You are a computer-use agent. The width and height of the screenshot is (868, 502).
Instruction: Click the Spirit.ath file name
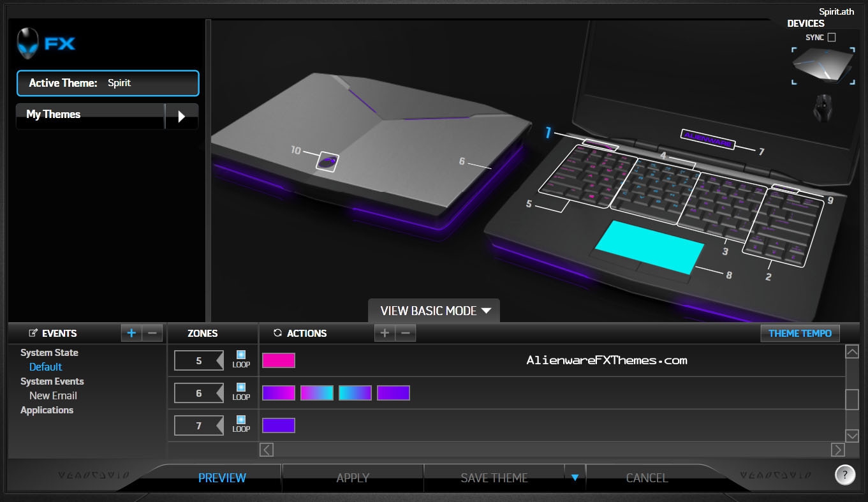point(836,11)
